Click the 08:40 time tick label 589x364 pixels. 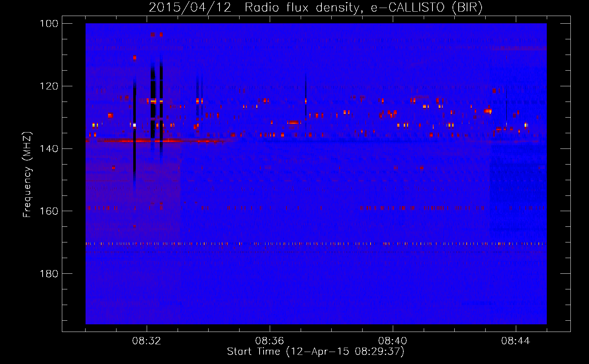coord(393,341)
